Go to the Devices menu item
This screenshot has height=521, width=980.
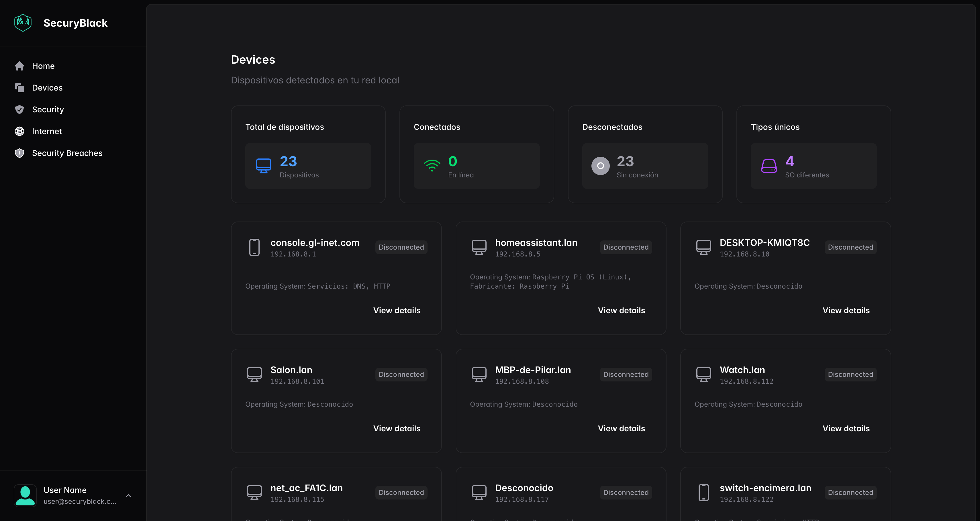pyautogui.click(x=73, y=88)
